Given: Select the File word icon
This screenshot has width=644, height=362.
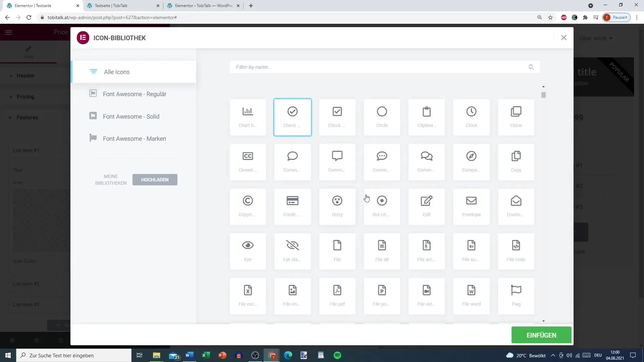Looking at the screenshot, I should [471, 296].
